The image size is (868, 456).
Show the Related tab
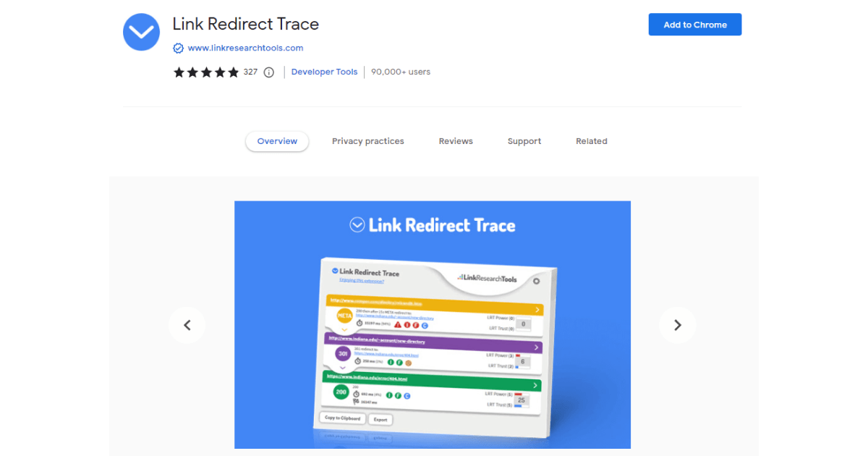[x=592, y=141]
